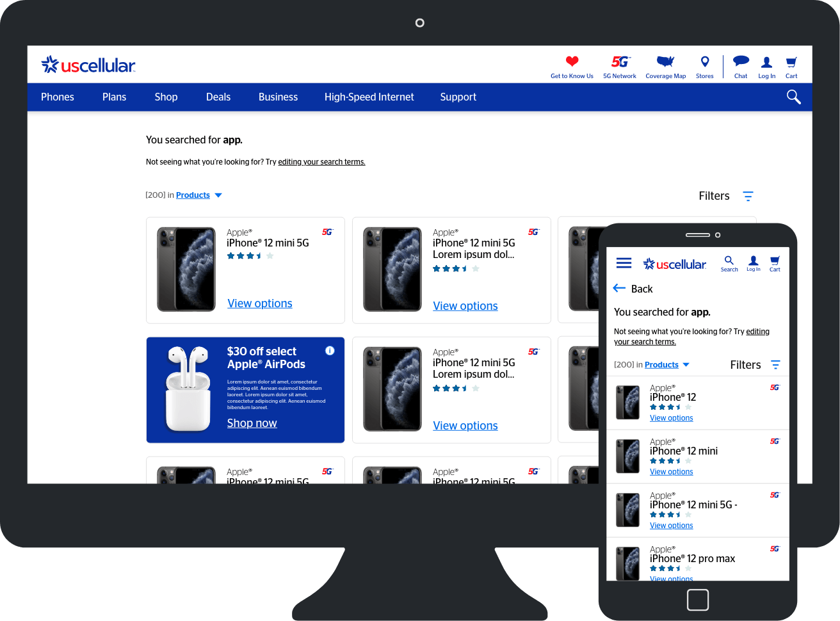Select Support in the navigation bar
The width and height of the screenshot is (840, 621).
[458, 97]
